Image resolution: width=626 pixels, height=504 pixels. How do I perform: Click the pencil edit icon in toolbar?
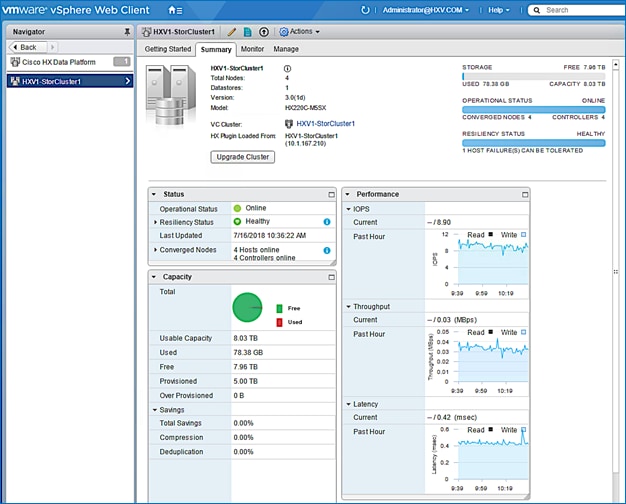[232, 32]
